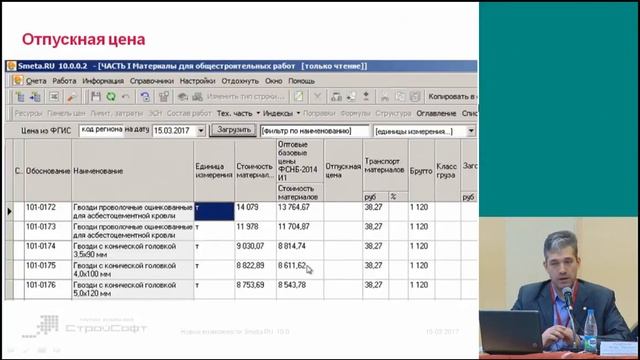Select the 'Состав работ' panel button
Image resolution: width=640 pixels, height=360 pixels.
coord(189,113)
